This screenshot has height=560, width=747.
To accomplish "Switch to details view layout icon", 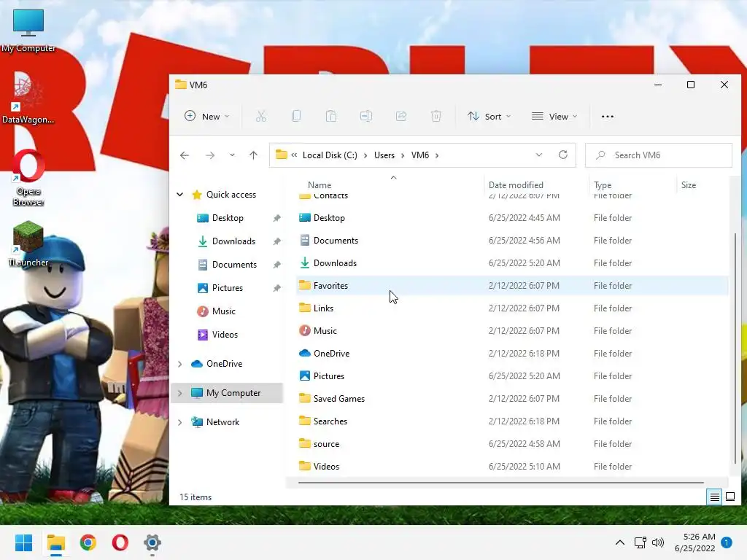I will click(715, 497).
